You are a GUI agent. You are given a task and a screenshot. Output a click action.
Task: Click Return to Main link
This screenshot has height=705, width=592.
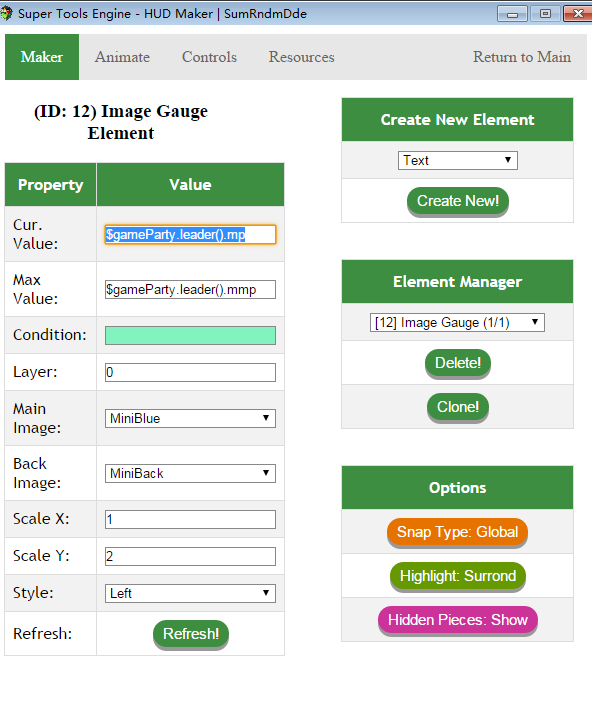click(521, 57)
